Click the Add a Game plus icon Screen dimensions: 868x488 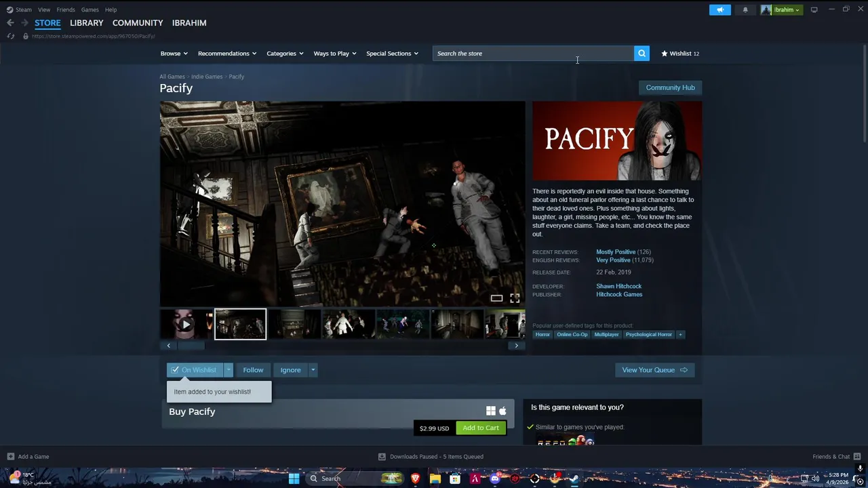[x=10, y=456]
